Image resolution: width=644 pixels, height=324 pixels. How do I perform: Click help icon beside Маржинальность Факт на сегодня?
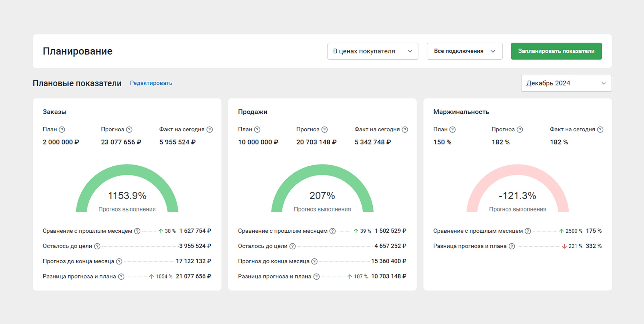(x=600, y=130)
